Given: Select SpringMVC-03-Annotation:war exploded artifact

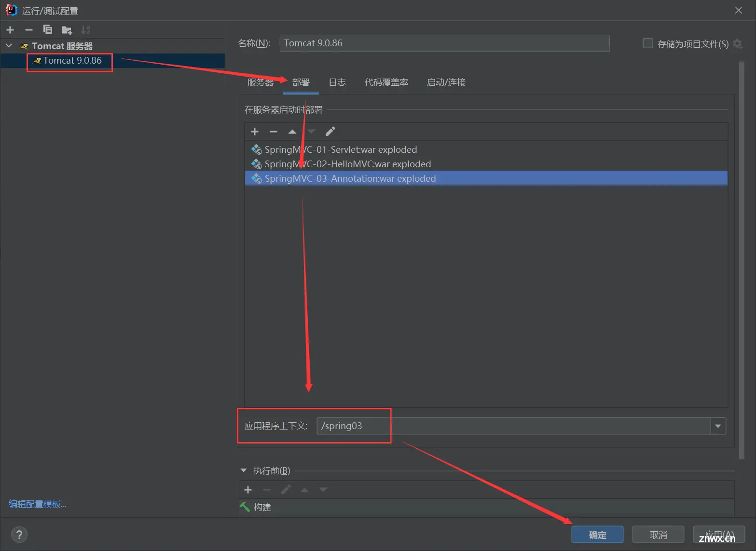Looking at the screenshot, I should coord(486,178).
